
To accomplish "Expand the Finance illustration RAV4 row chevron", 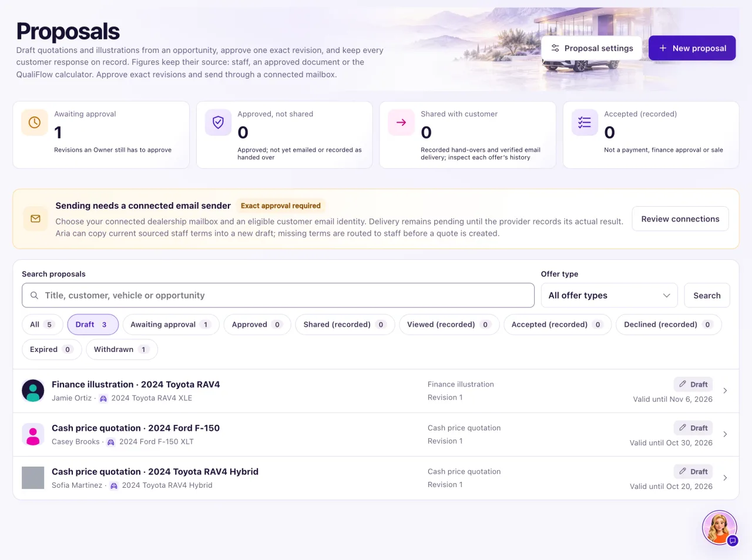I will [x=725, y=391].
